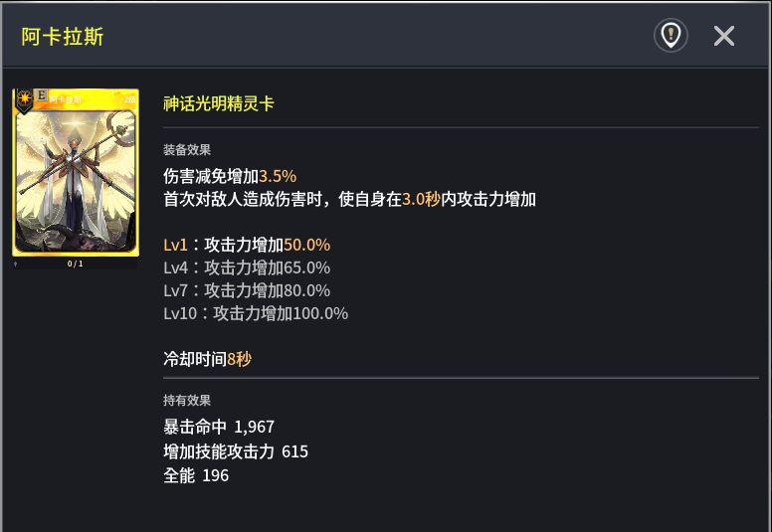
Task: Click the E badge on the card
Action: coord(41,96)
